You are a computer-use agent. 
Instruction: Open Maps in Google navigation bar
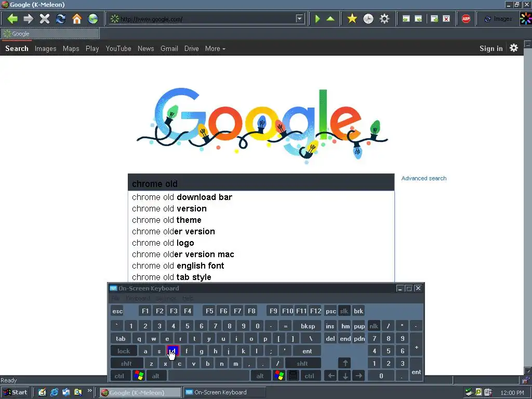[71, 48]
